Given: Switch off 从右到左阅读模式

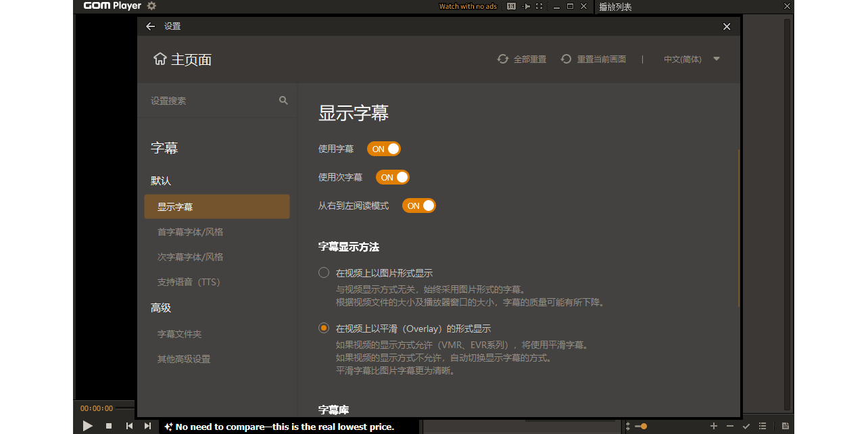Looking at the screenshot, I should (419, 206).
